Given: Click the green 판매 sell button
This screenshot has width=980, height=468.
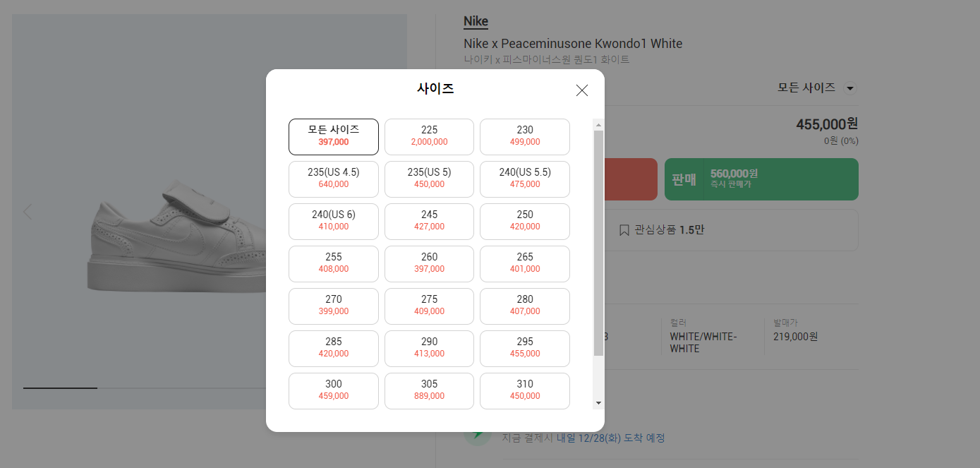Looking at the screenshot, I should point(761,179).
